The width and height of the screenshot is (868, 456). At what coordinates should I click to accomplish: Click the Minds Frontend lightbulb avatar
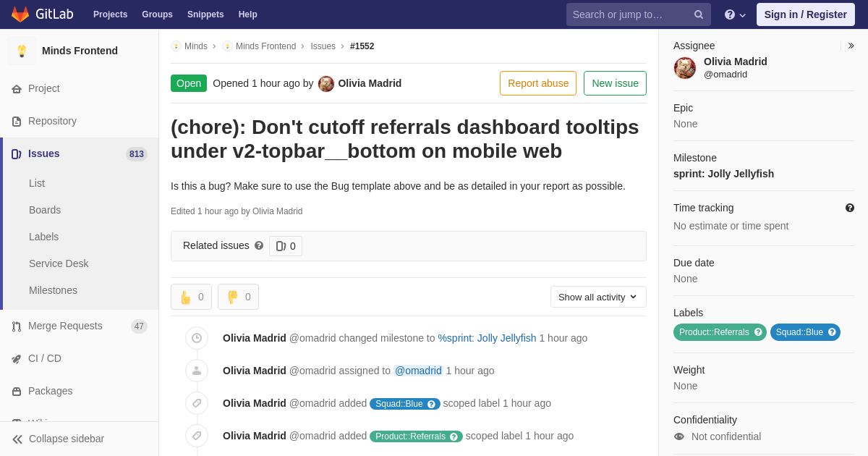tap(22, 51)
